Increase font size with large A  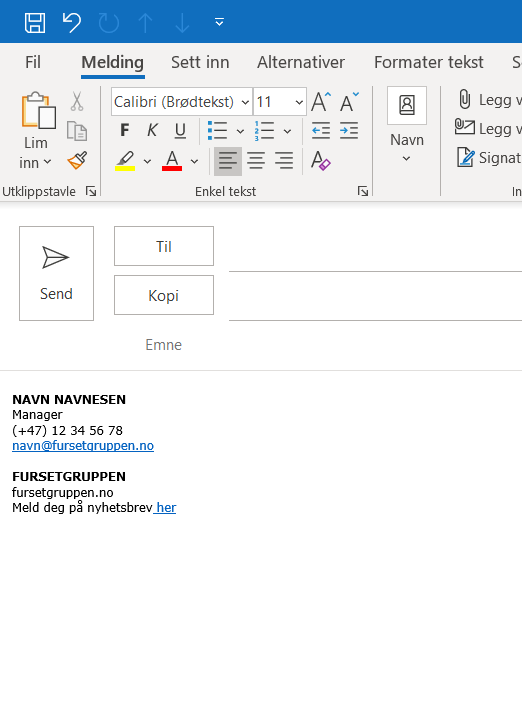321,102
